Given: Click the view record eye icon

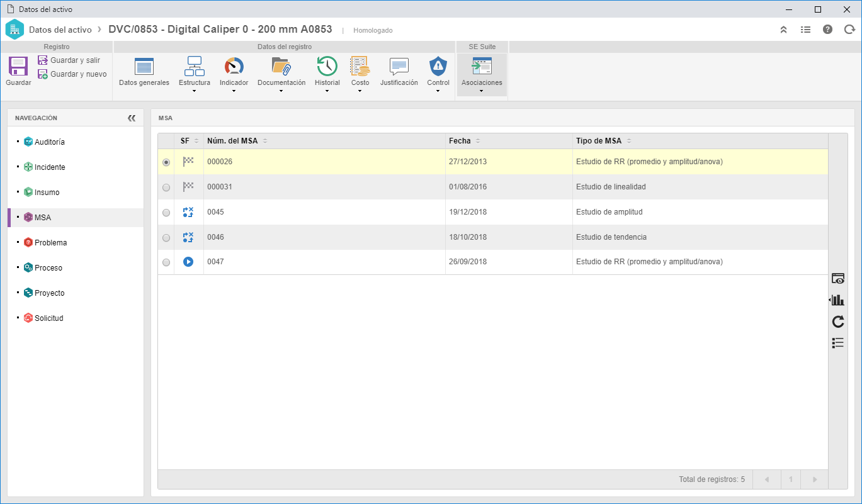Looking at the screenshot, I should click(x=838, y=279).
